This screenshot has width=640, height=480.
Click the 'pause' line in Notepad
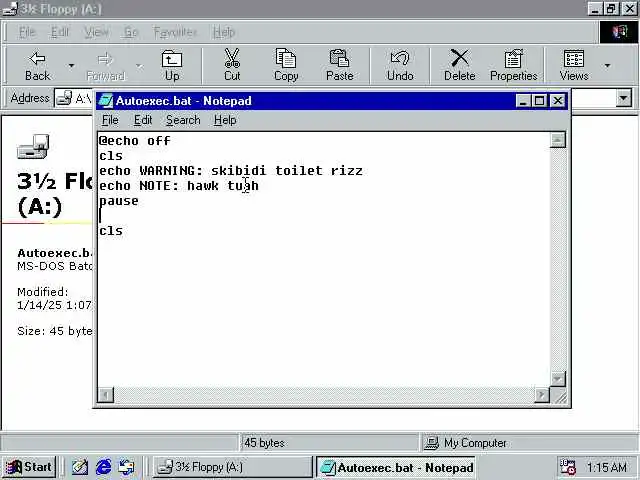click(x=119, y=201)
